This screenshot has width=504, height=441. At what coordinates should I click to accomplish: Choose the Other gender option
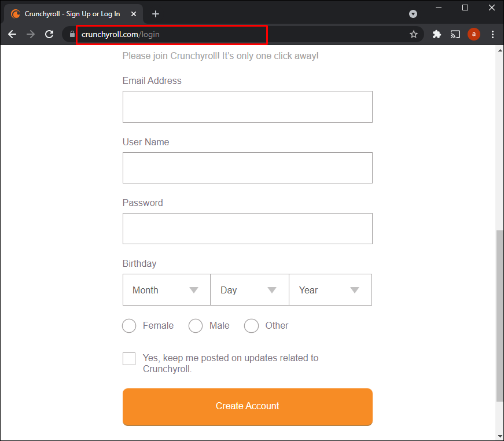coord(251,326)
